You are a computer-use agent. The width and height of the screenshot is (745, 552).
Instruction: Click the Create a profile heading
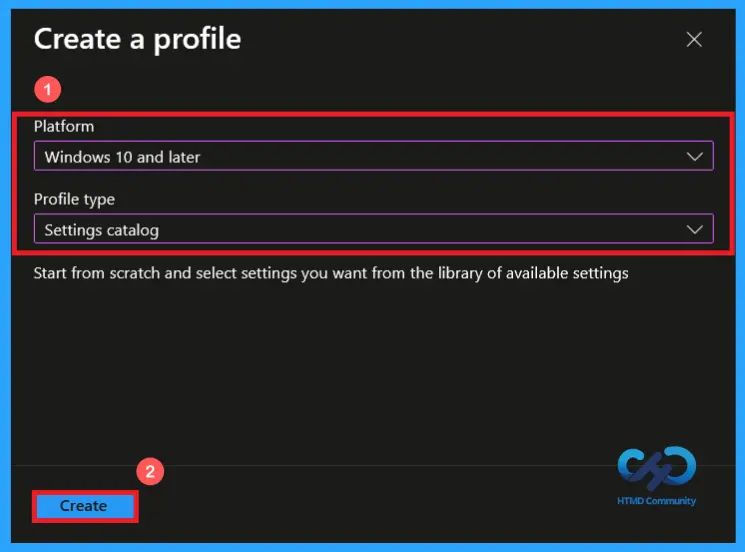click(x=137, y=39)
